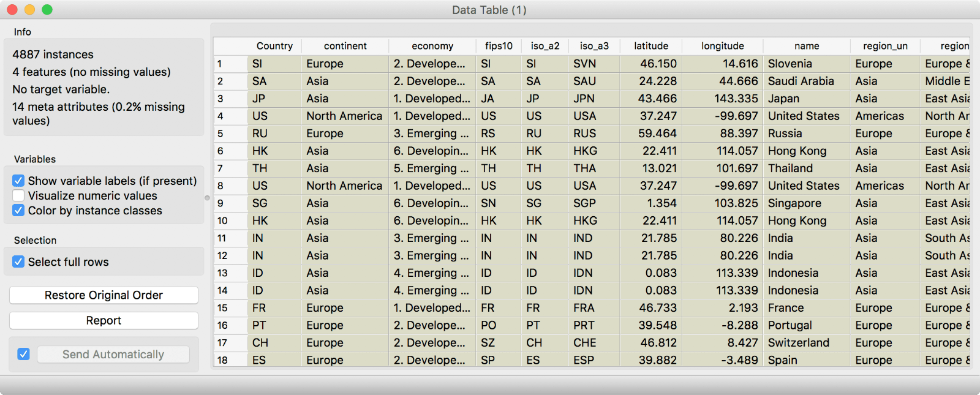The image size is (980, 395).
Task: Click the Japan name cell
Action: [807, 99]
